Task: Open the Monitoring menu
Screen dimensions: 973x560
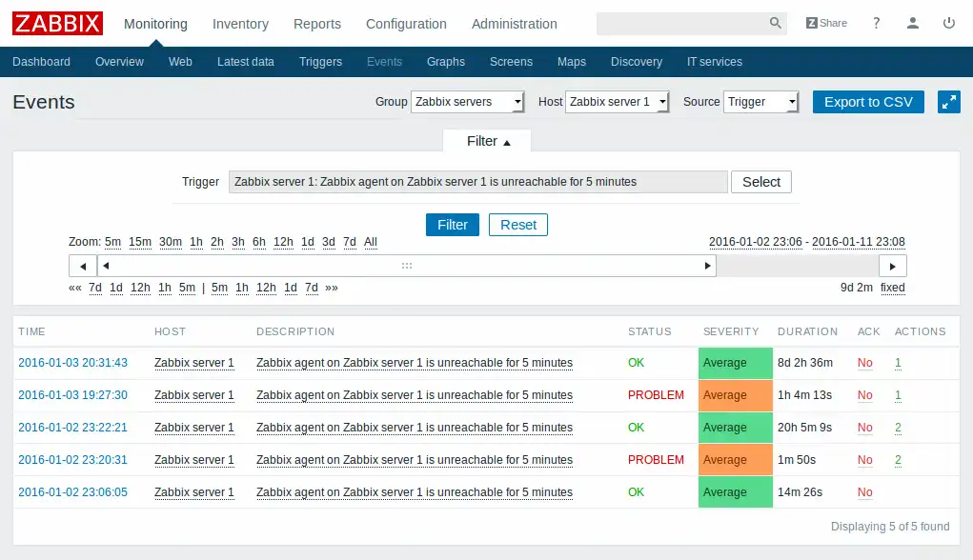Action: click(155, 24)
